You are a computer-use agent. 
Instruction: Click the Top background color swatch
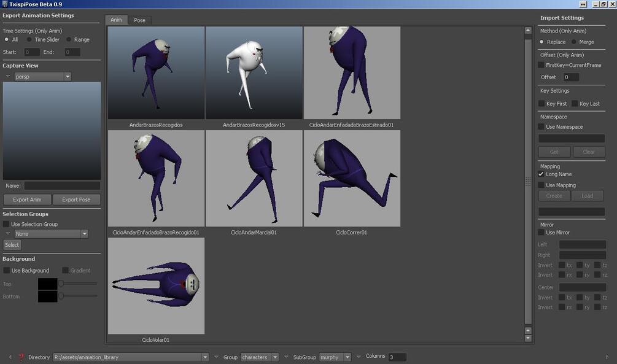coord(48,284)
